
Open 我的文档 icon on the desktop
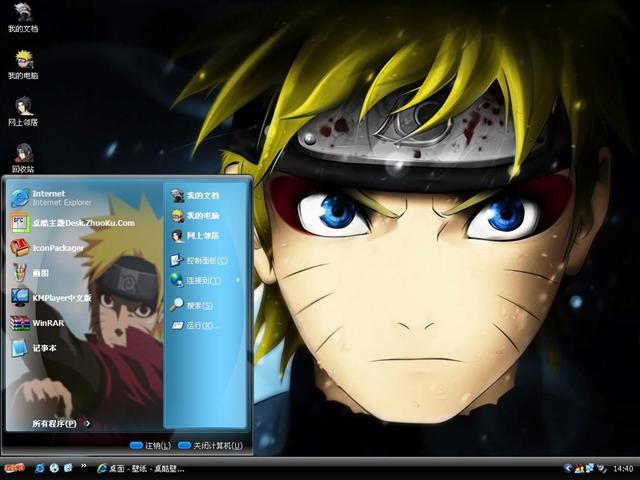(x=23, y=17)
